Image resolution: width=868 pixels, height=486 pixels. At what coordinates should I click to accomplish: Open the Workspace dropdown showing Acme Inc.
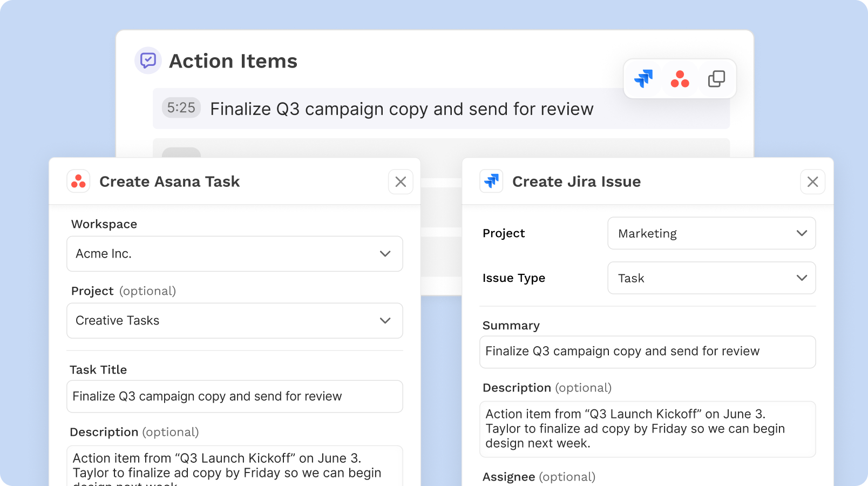tap(235, 254)
